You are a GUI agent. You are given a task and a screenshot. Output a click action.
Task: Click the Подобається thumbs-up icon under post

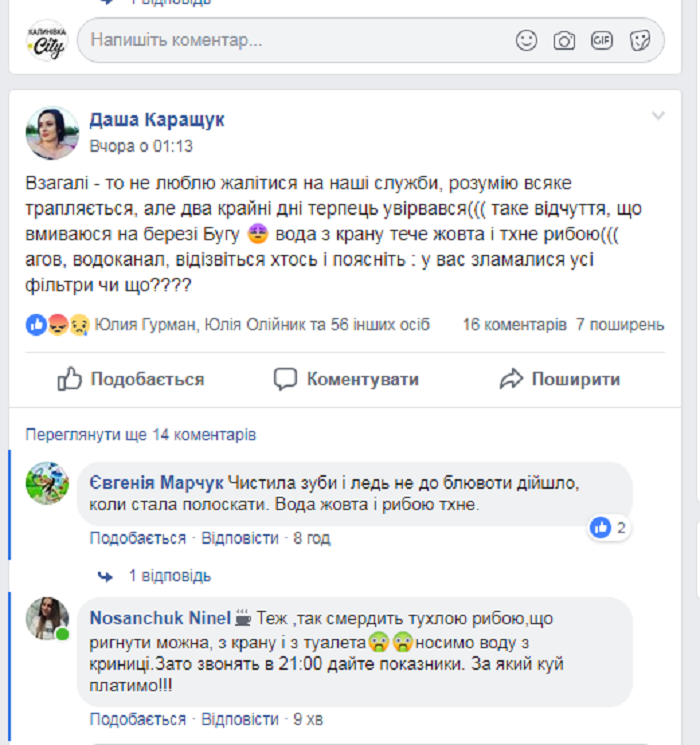tap(69, 379)
